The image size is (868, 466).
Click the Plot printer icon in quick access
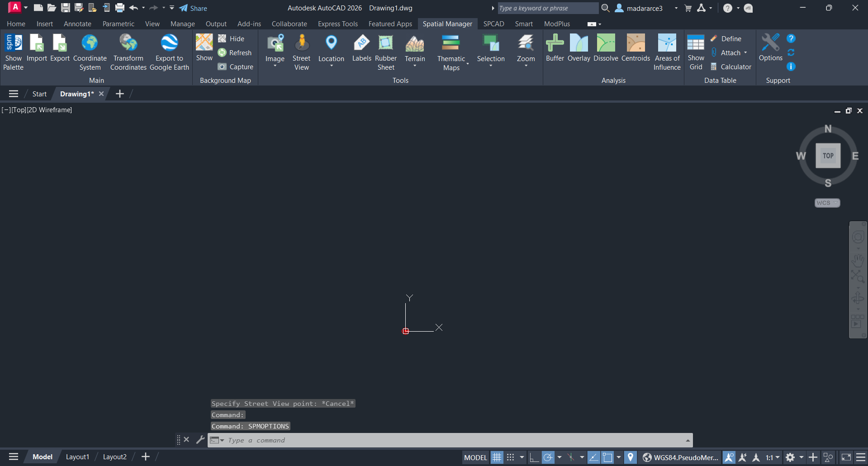point(120,8)
